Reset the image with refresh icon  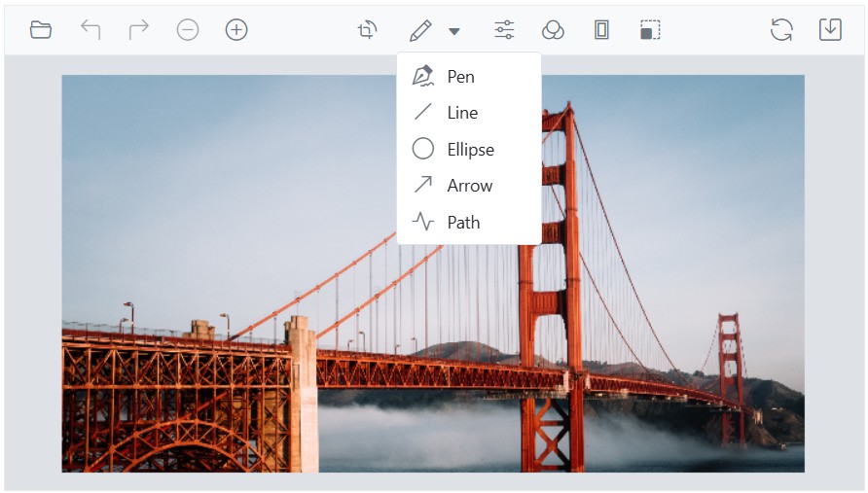coord(781,30)
